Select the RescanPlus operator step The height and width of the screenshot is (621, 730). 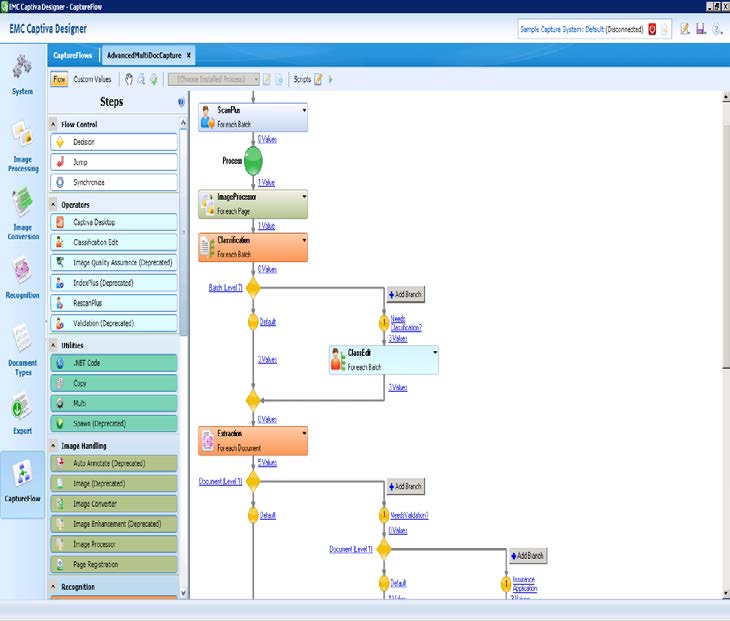pos(114,303)
